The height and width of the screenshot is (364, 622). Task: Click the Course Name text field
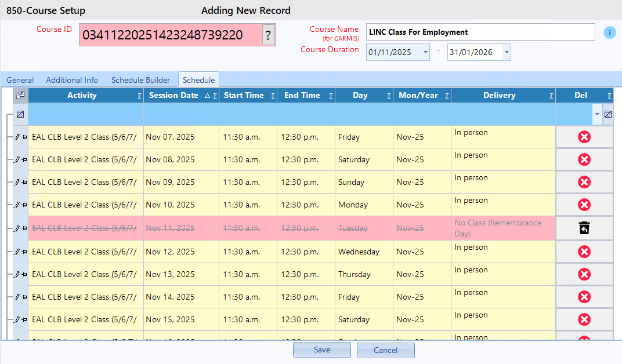[x=480, y=32]
